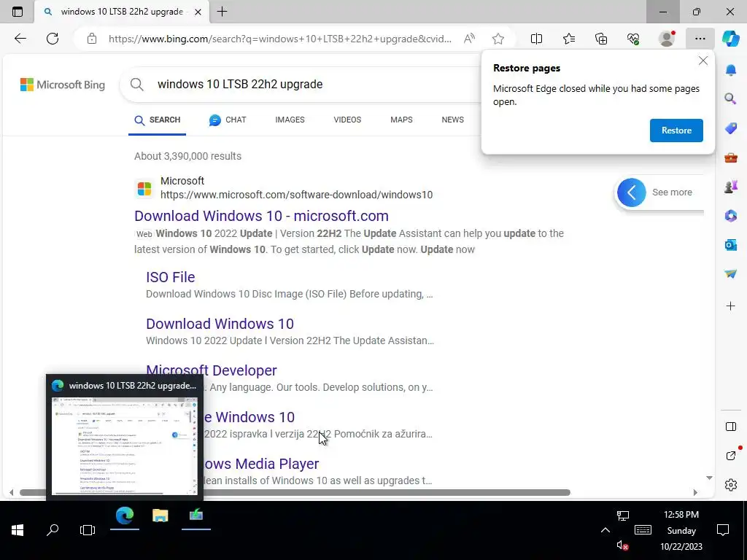Open sidebar Drop paper plane icon

730,274
